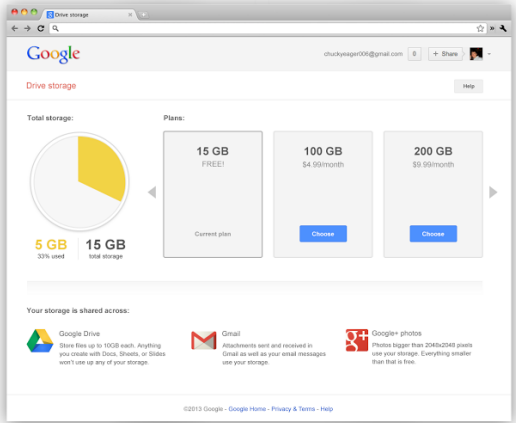Image resolution: width=516 pixels, height=423 pixels.
Task: Click the red close window button
Action: 15,12
